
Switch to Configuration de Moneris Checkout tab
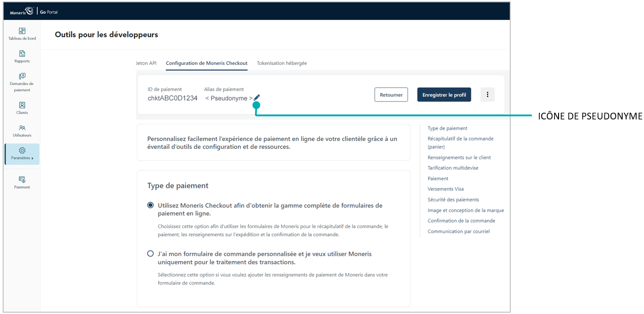207,63
